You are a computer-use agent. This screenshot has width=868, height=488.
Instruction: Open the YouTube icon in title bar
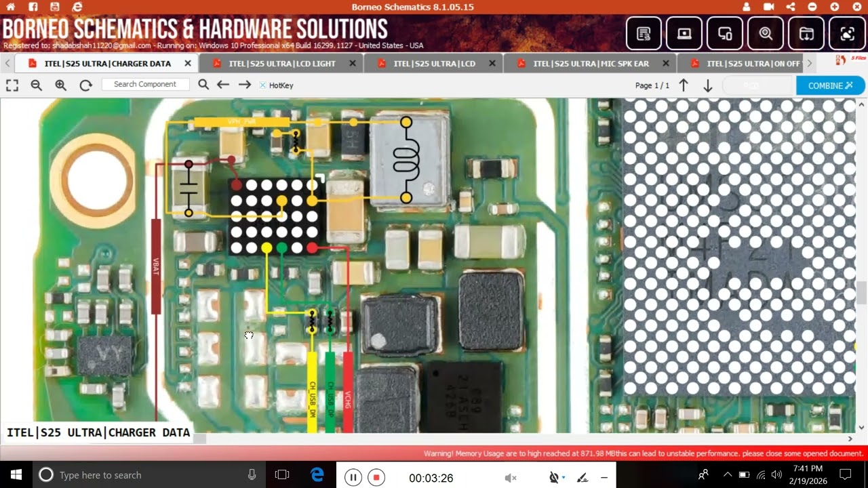[55, 7]
